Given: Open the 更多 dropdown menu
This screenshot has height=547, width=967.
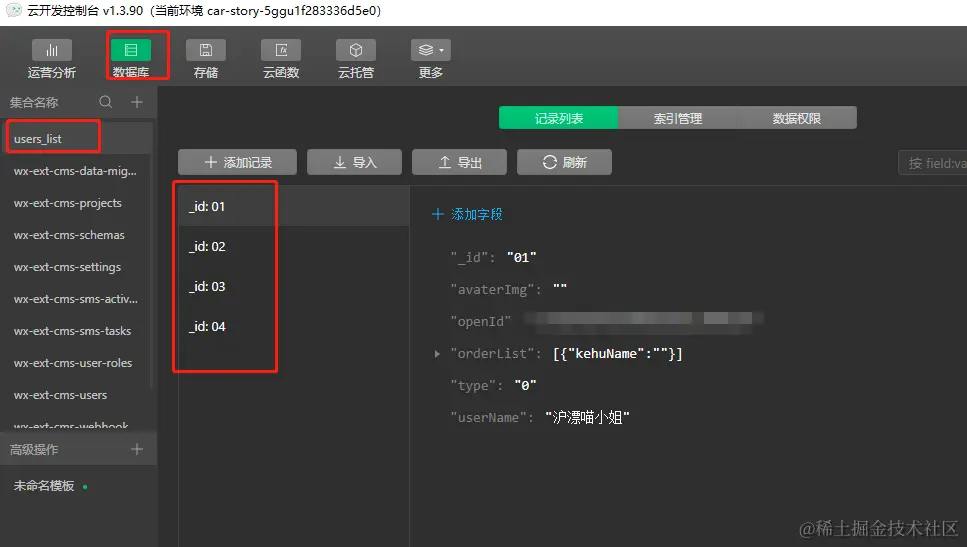Looking at the screenshot, I should (x=431, y=51).
